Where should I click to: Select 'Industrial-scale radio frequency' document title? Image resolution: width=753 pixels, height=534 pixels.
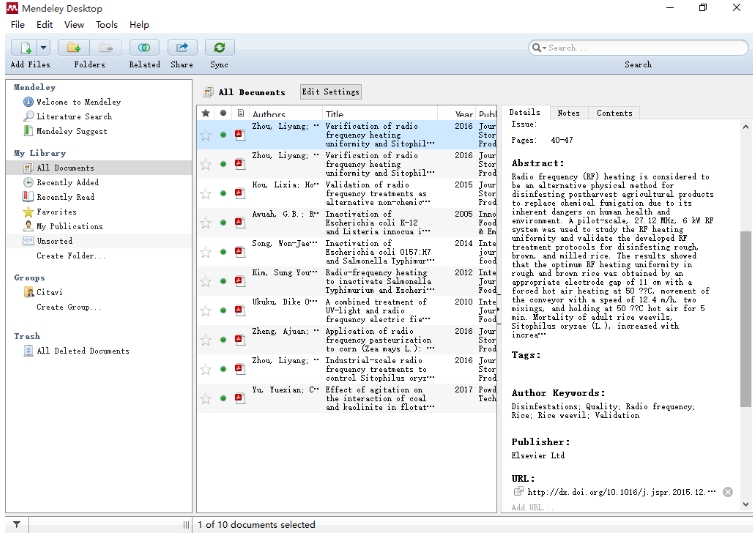pyautogui.click(x=380, y=369)
